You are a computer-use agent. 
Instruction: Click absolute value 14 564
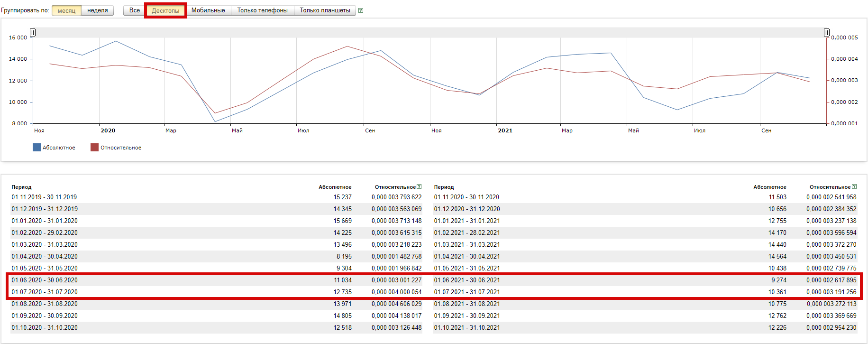[777, 256]
